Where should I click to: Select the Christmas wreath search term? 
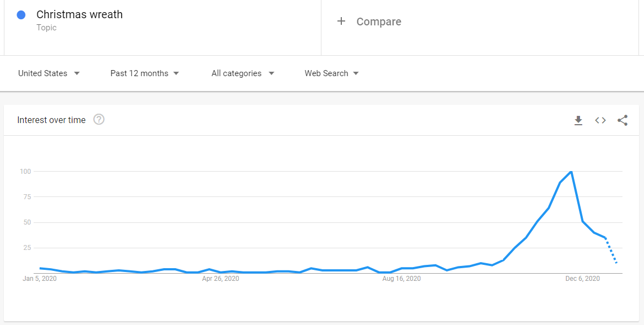click(x=80, y=14)
